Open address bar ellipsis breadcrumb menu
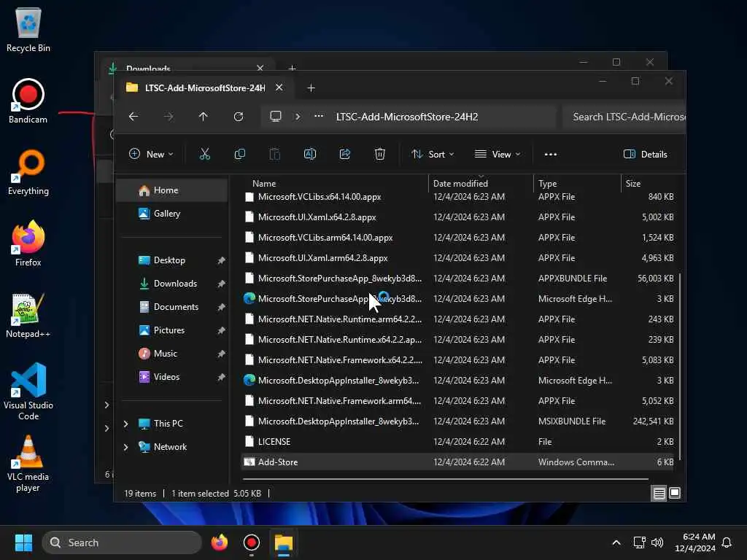This screenshot has height=560, width=747. [319, 116]
